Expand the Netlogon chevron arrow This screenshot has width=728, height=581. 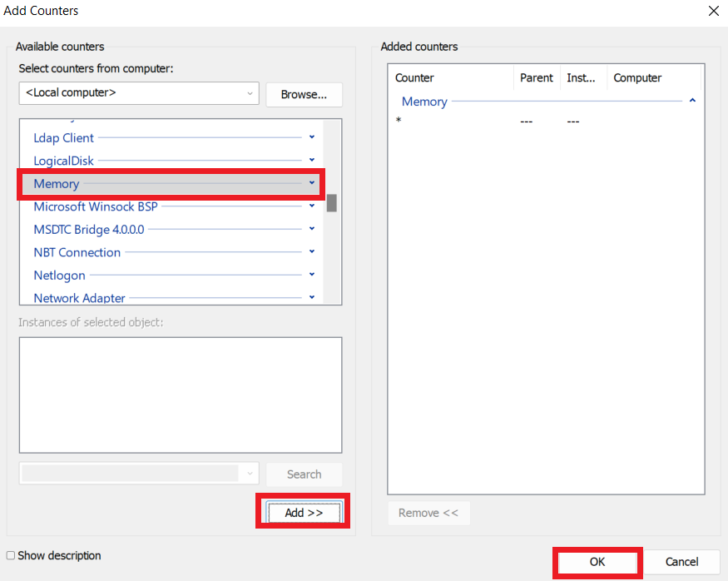(312, 275)
